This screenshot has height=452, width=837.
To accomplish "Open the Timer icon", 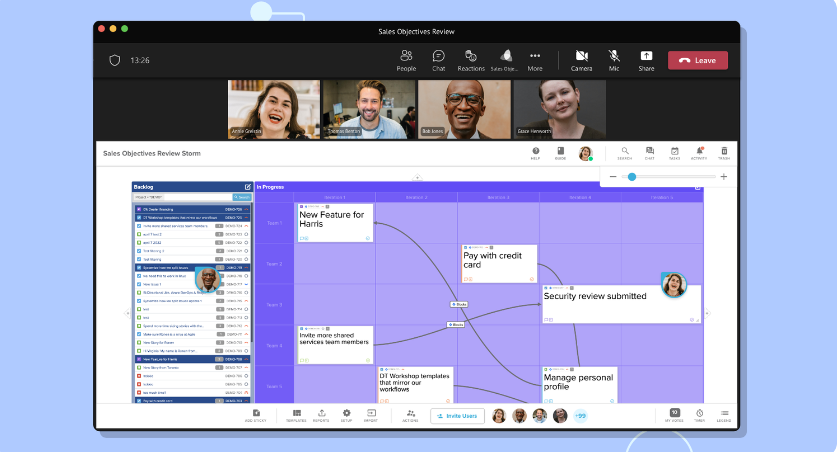I will pos(699,415).
